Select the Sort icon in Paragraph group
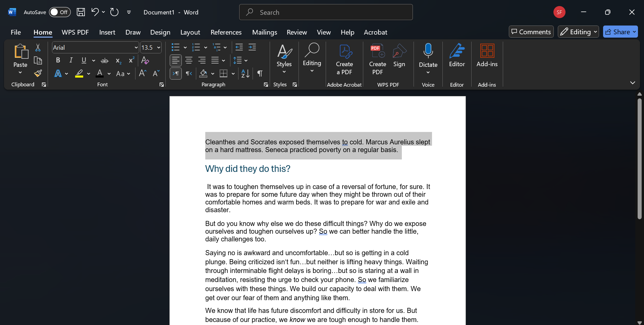Screen dimensions: 644x325 pyautogui.click(x=245, y=74)
